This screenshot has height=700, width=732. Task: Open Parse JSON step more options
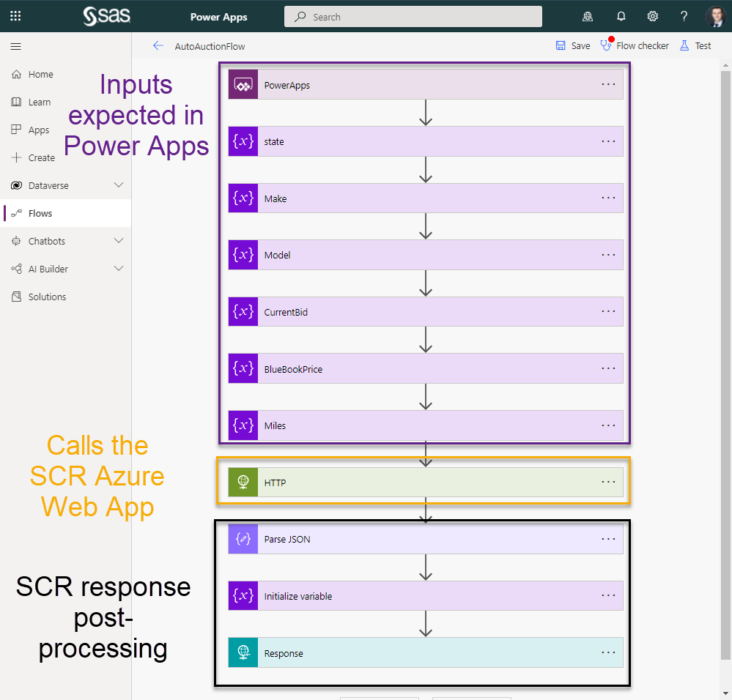coord(608,539)
